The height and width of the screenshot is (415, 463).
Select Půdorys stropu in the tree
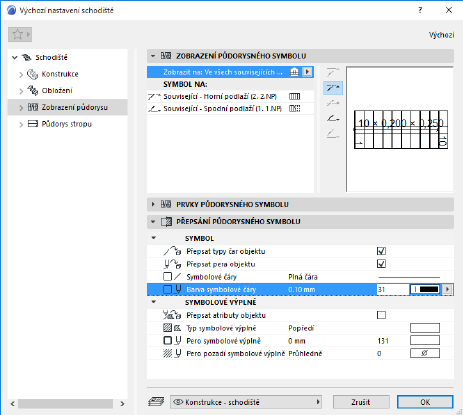(x=67, y=124)
